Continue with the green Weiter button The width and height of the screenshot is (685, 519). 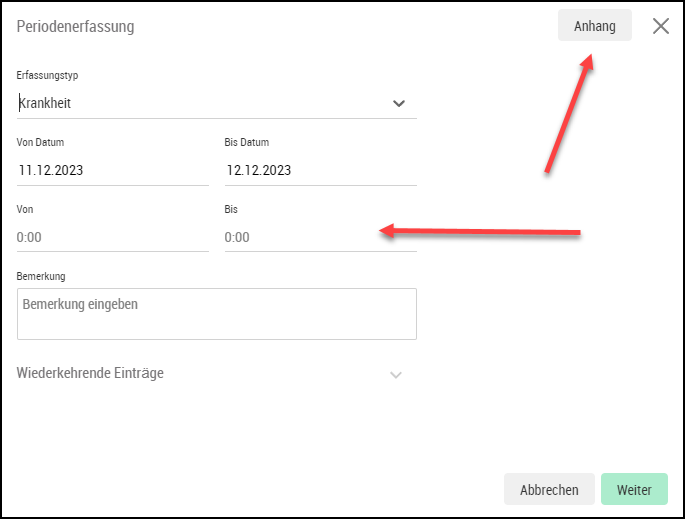(x=634, y=489)
